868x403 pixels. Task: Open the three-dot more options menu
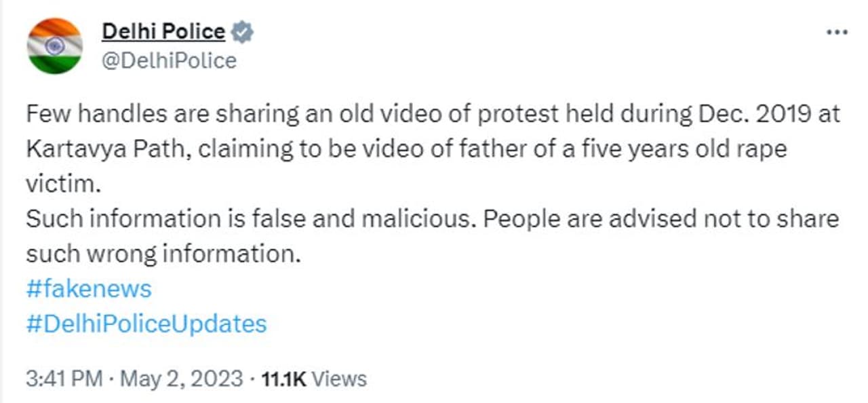coord(836,32)
